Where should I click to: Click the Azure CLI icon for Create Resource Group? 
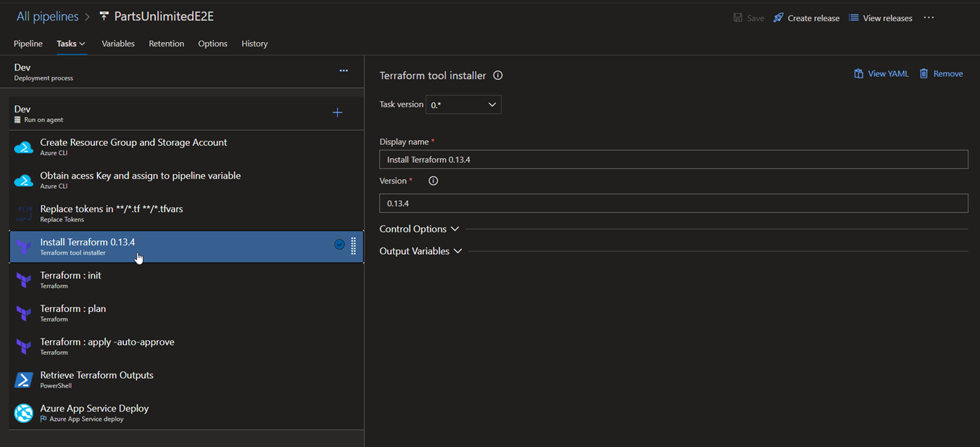click(x=24, y=147)
